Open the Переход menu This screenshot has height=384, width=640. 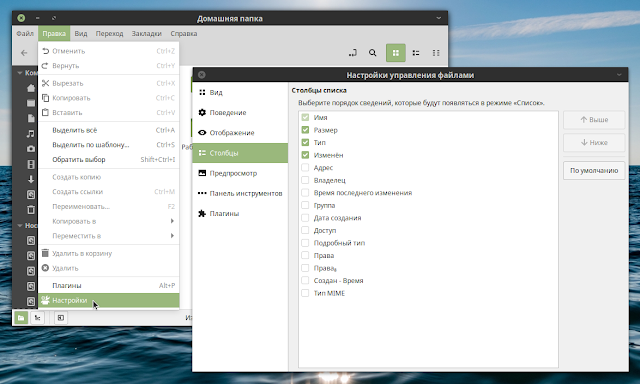(x=109, y=33)
